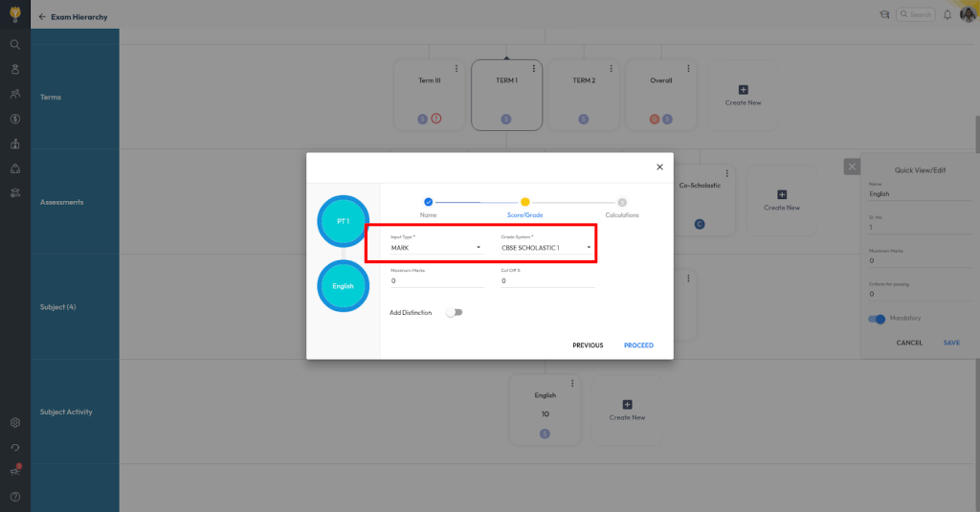Click the search icon in left sidebar
The height and width of the screenshot is (512, 980).
point(15,44)
